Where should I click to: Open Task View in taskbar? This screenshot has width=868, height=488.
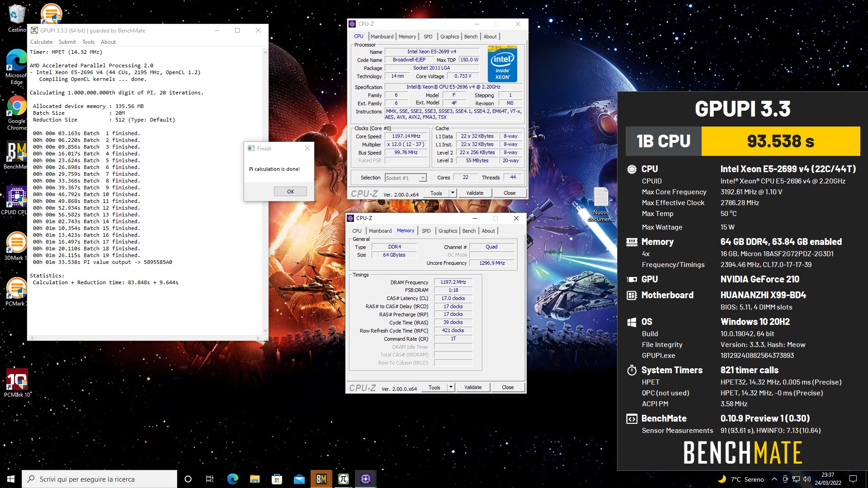coord(210,479)
